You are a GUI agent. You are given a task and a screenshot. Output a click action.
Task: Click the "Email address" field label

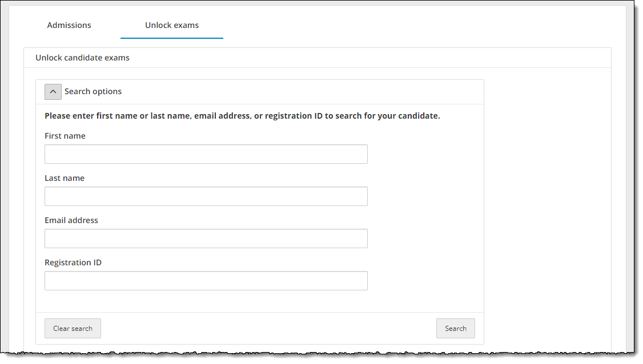click(x=71, y=220)
